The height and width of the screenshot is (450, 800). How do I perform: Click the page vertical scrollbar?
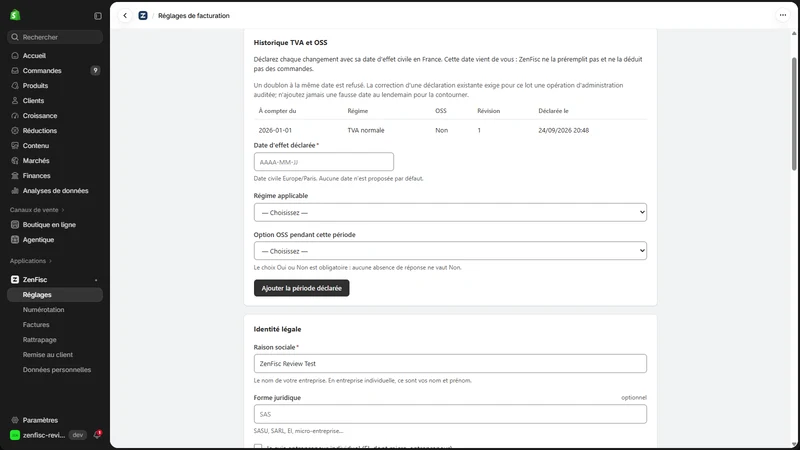click(x=794, y=114)
